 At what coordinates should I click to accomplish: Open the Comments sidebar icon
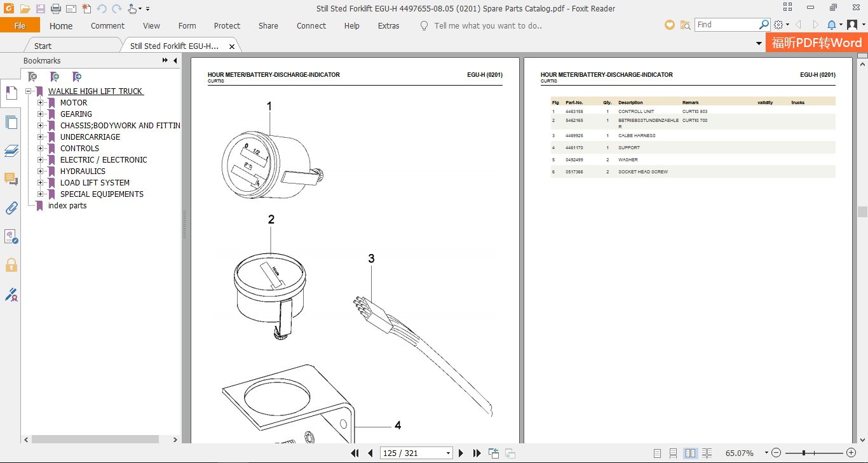click(x=11, y=179)
